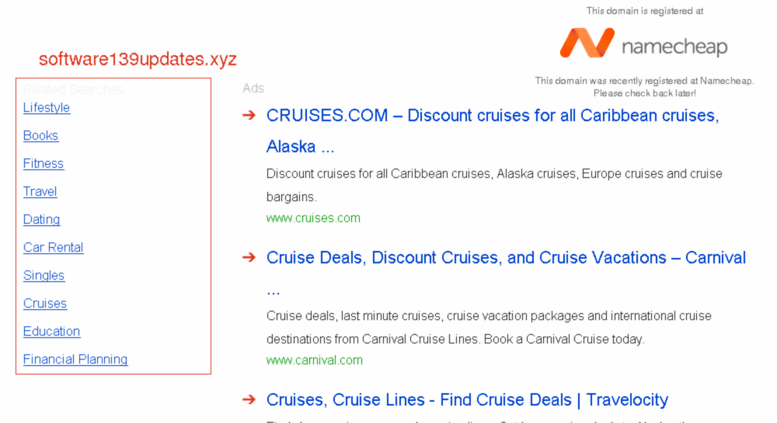Go to the Travel related search
Viewport: 777px width, 423px height.
pos(40,192)
